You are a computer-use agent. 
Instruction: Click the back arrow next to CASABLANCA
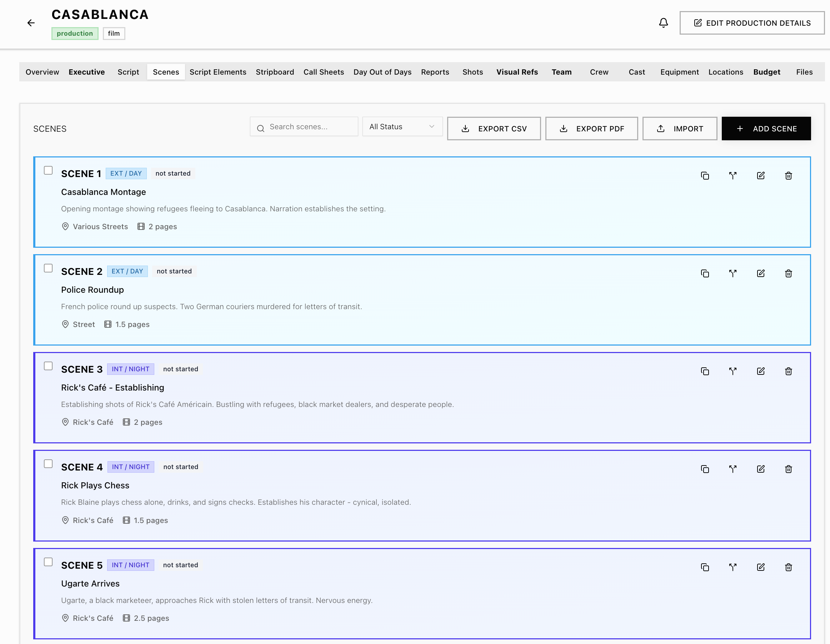click(31, 23)
